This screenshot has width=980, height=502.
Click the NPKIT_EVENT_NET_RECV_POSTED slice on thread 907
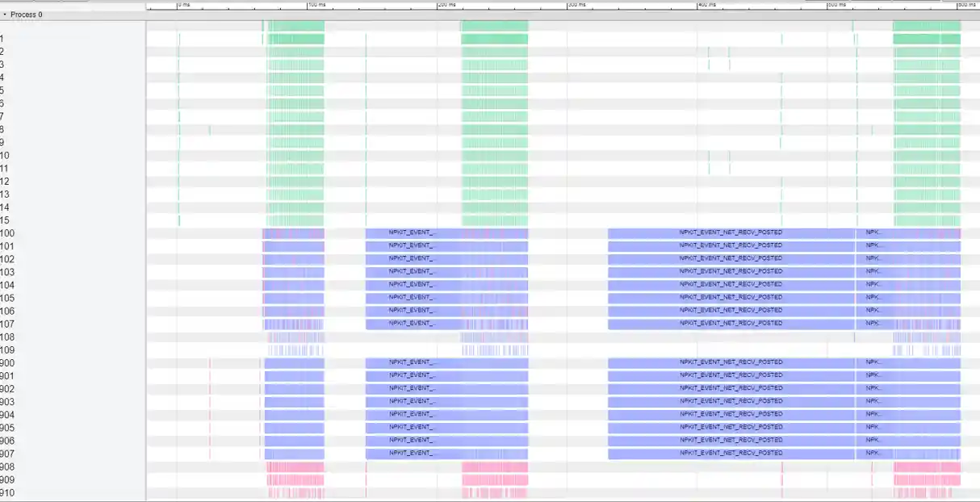pos(731,453)
